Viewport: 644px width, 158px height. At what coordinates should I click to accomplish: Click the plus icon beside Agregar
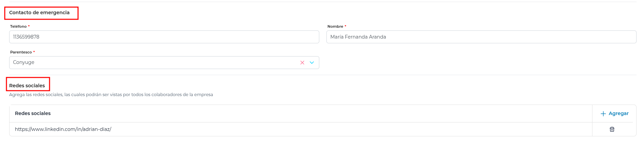pos(603,114)
